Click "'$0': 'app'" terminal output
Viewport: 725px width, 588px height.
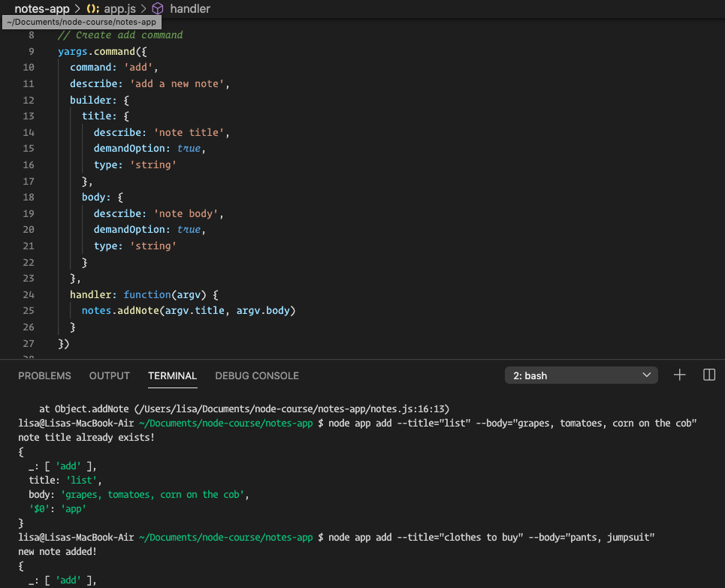tap(57, 509)
